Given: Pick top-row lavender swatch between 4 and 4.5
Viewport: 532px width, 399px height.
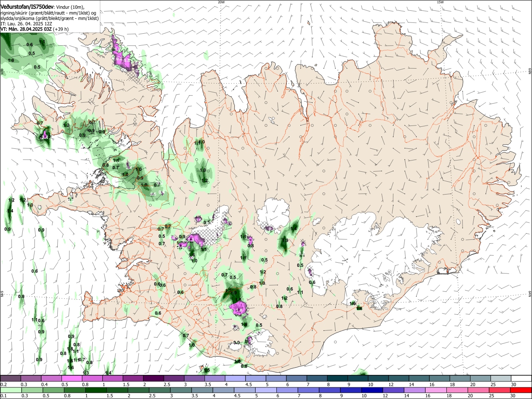Looking at the screenshot, I should click(x=235, y=378).
